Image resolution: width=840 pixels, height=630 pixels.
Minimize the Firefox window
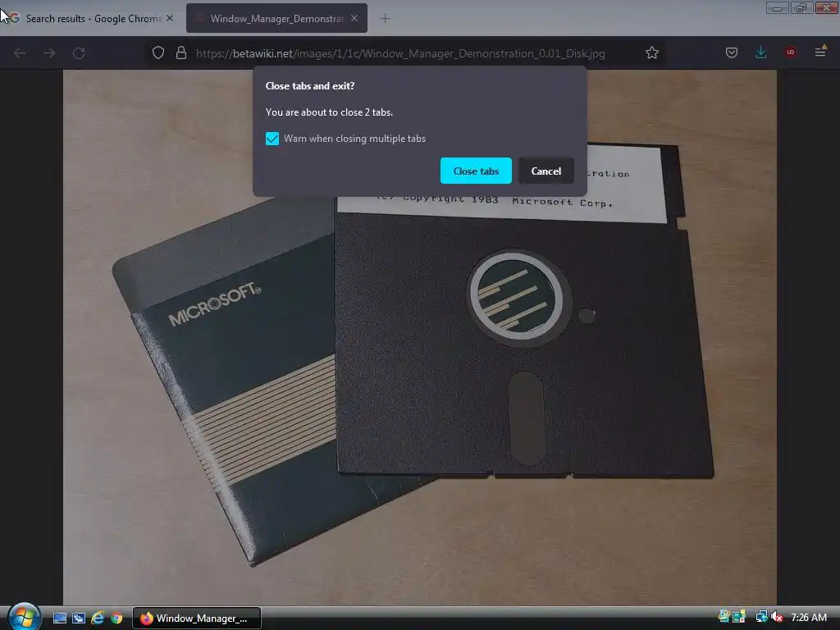click(777, 8)
